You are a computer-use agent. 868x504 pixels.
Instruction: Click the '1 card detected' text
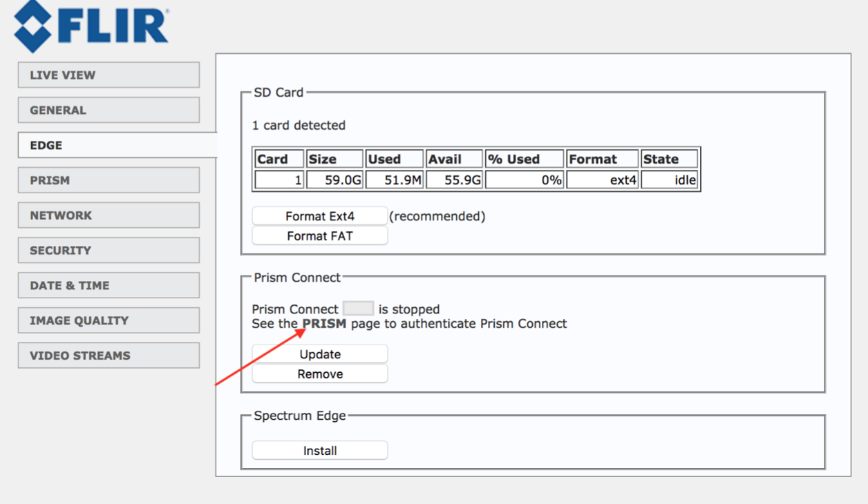pos(299,126)
